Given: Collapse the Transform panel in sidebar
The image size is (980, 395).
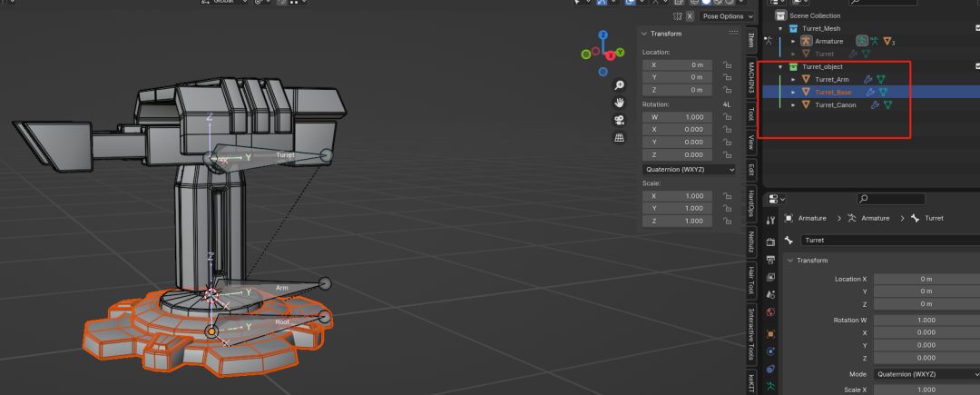Looking at the screenshot, I should (x=645, y=34).
